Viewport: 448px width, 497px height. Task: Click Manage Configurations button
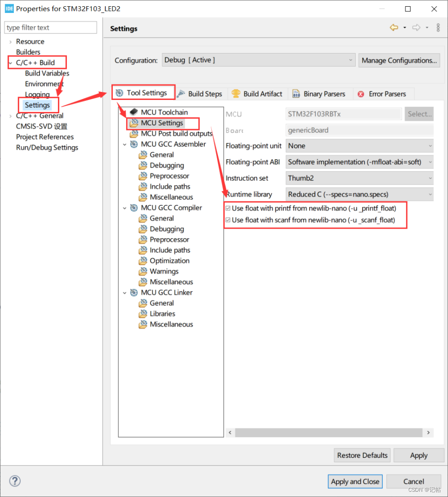[x=399, y=60]
